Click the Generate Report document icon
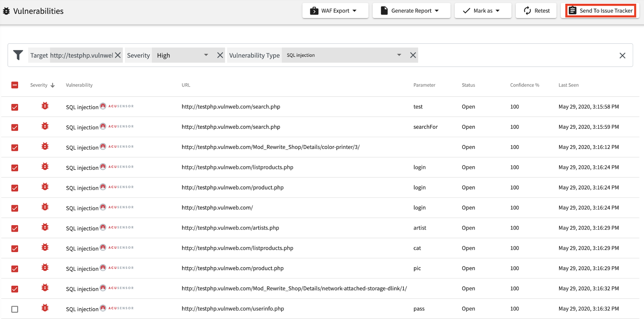This screenshot has height=319, width=644. click(x=384, y=11)
